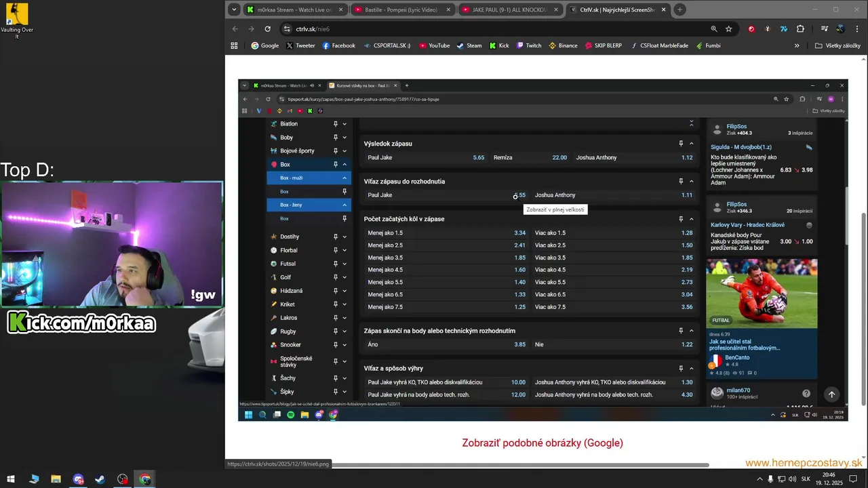Image resolution: width=868 pixels, height=488 pixels.
Task: Click the Box - muži row in screenshot image
Action: pos(309,178)
